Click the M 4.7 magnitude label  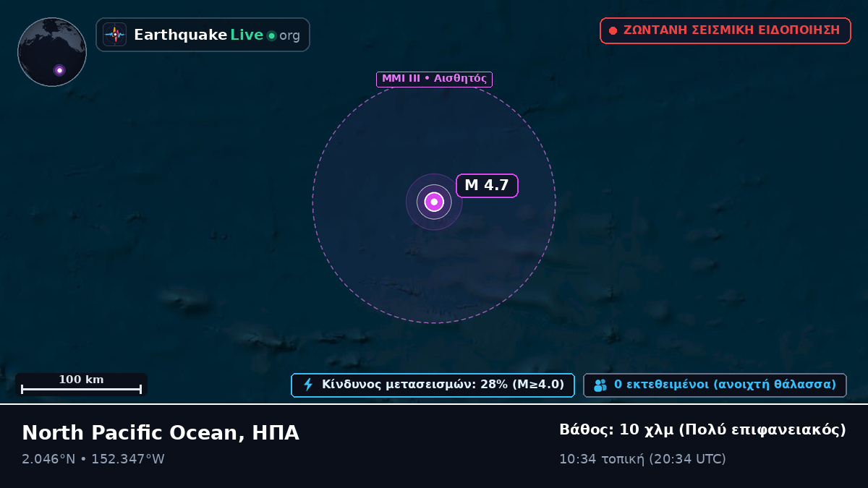click(487, 186)
